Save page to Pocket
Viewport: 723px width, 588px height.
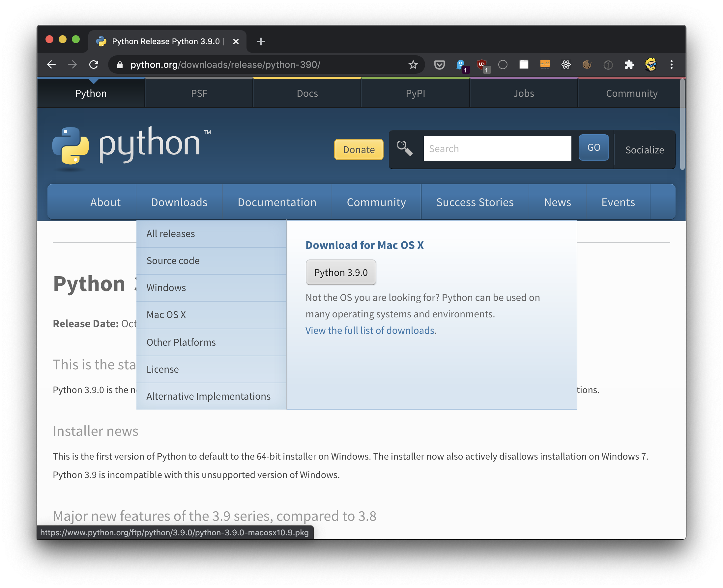click(x=440, y=65)
